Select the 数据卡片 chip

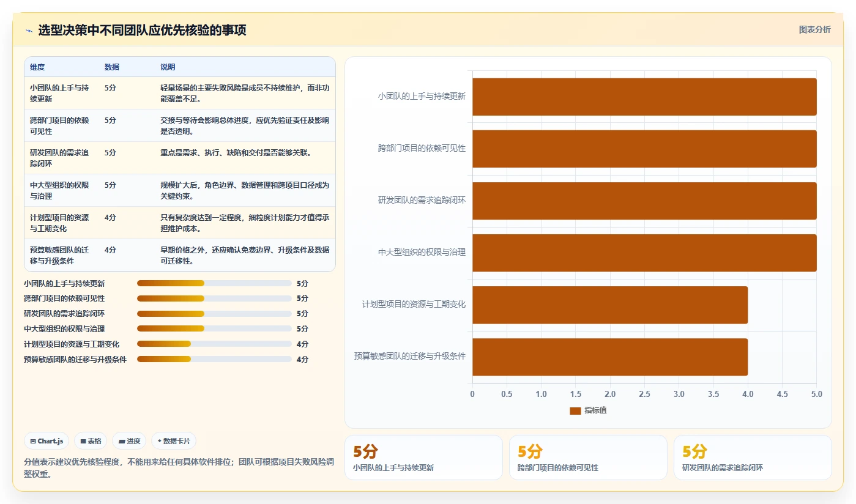(174, 441)
